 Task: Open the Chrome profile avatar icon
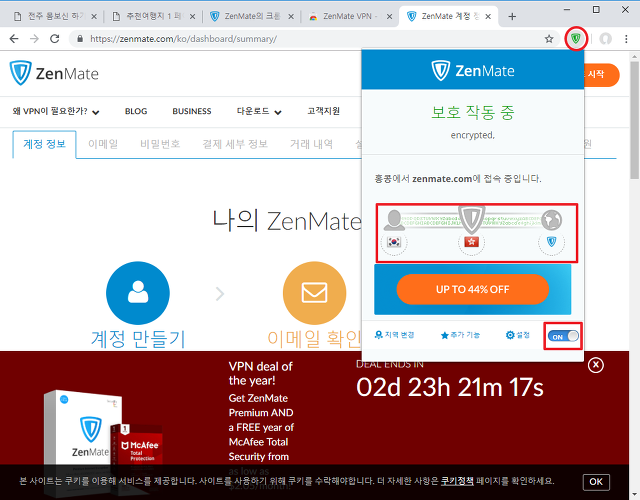(605, 39)
